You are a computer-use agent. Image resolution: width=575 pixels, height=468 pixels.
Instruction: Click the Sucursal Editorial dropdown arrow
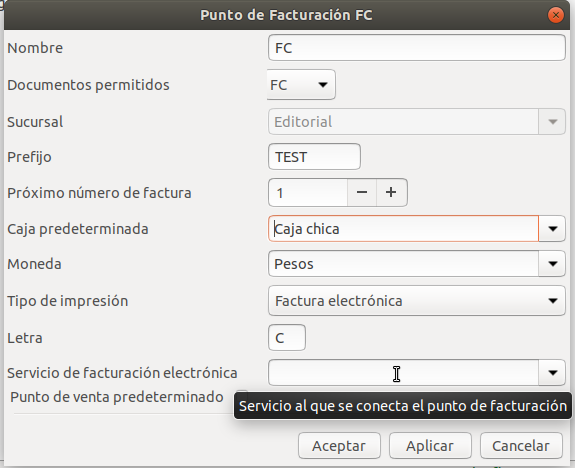[x=552, y=121]
